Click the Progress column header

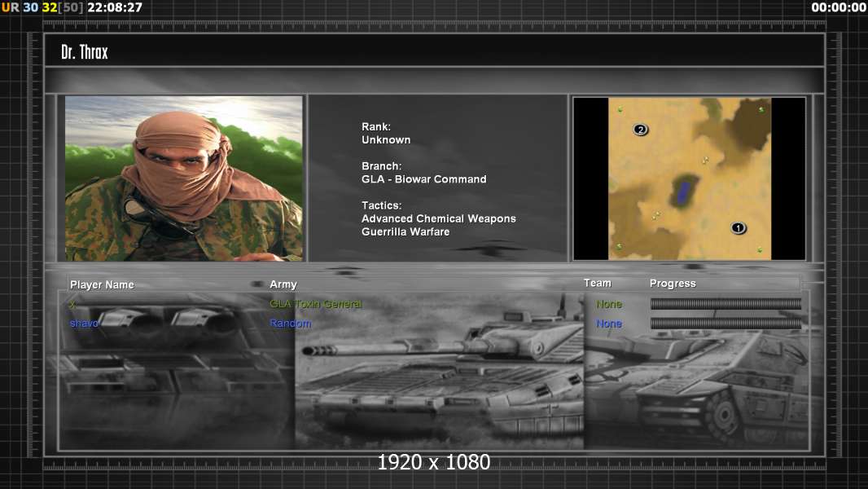(x=673, y=284)
